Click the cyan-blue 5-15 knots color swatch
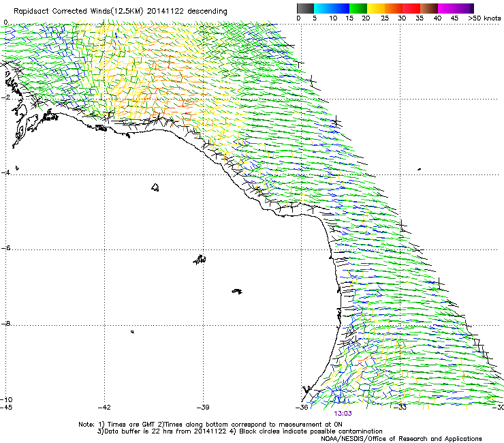This screenshot has width=504, height=443. point(332,8)
